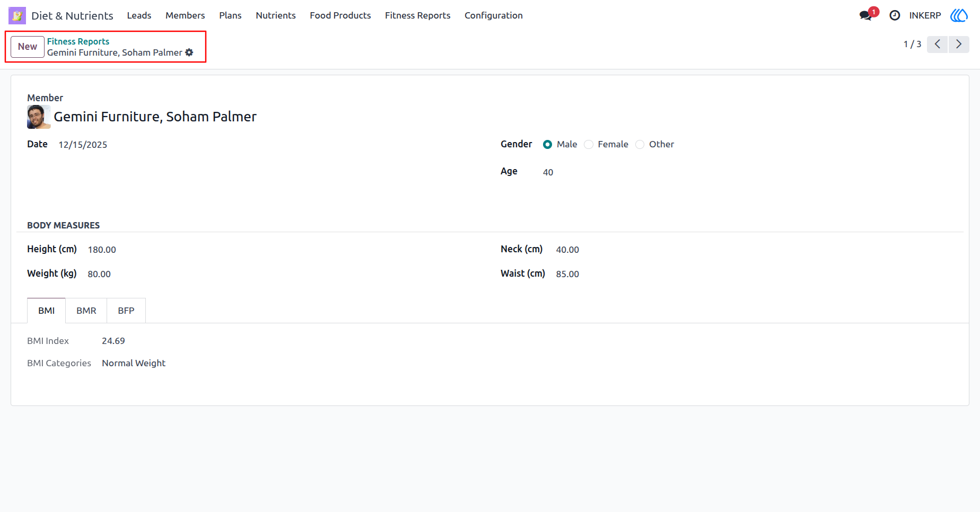Select Female gender radio button
The width and height of the screenshot is (980, 512).
(589, 144)
